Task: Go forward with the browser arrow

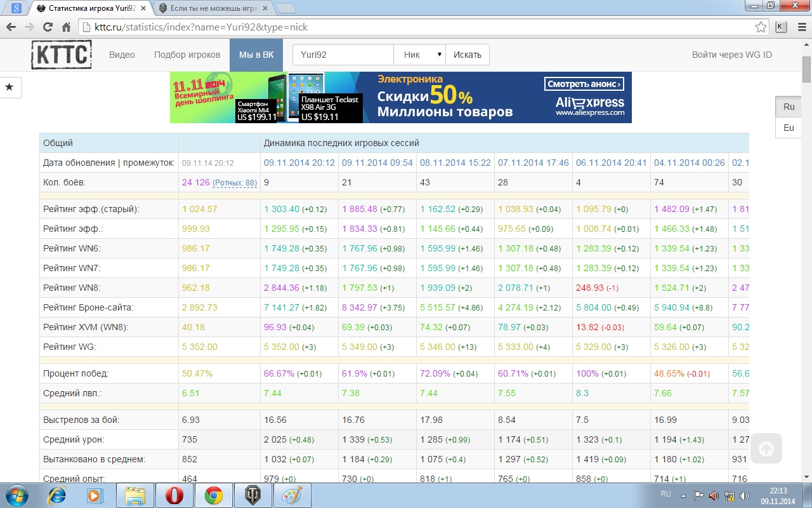Action: (x=29, y=27)
